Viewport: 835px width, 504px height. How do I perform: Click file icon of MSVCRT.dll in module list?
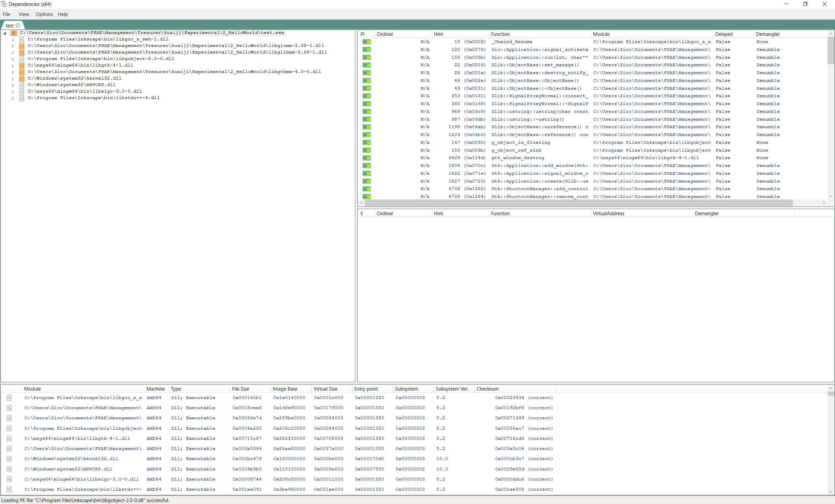[x=9, y=469]
